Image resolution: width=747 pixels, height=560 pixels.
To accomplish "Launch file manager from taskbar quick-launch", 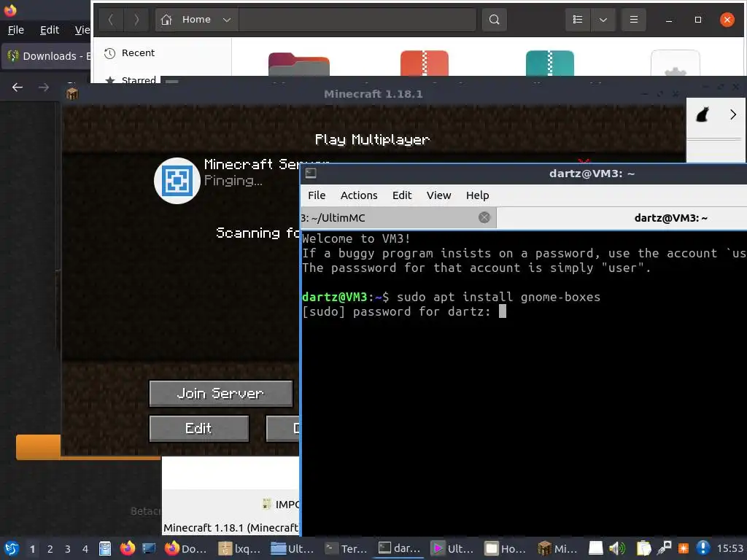I will click(105, 548).
